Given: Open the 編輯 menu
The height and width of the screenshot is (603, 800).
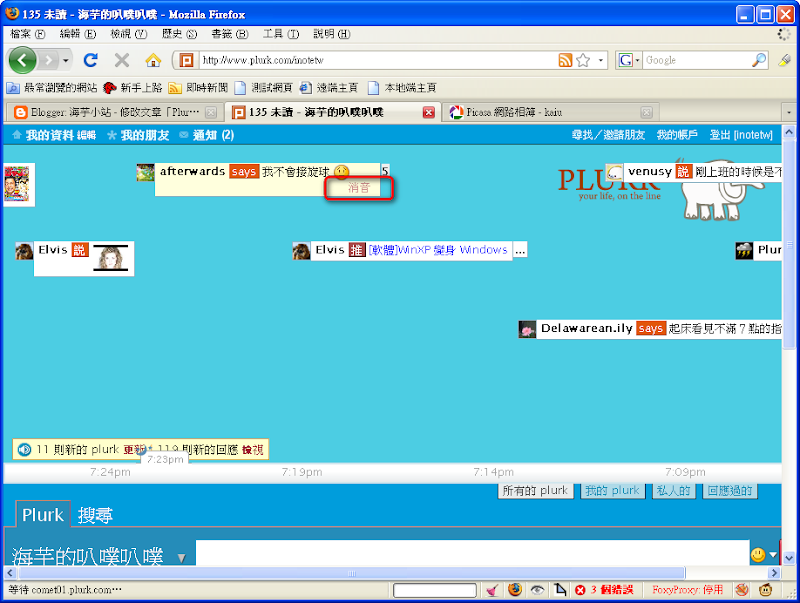Looking at the screenshot, I should click(78, 34).
